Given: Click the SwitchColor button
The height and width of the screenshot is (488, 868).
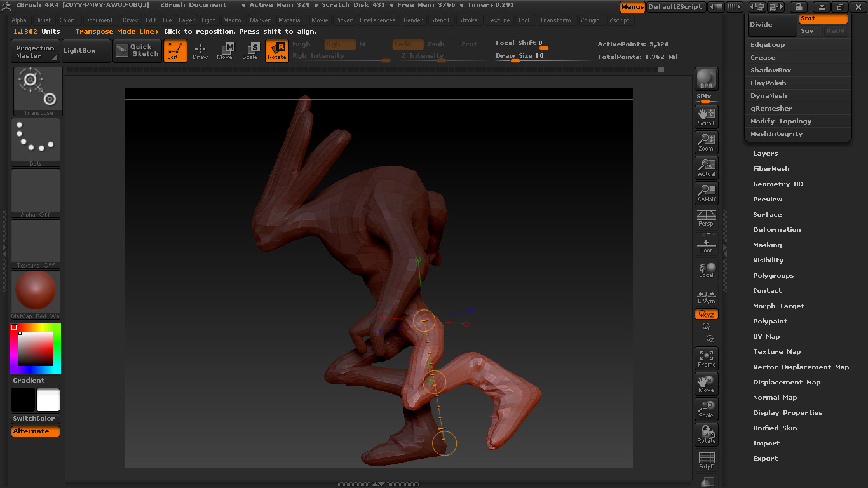Looking at the screenshot, I should pos(36,419).
